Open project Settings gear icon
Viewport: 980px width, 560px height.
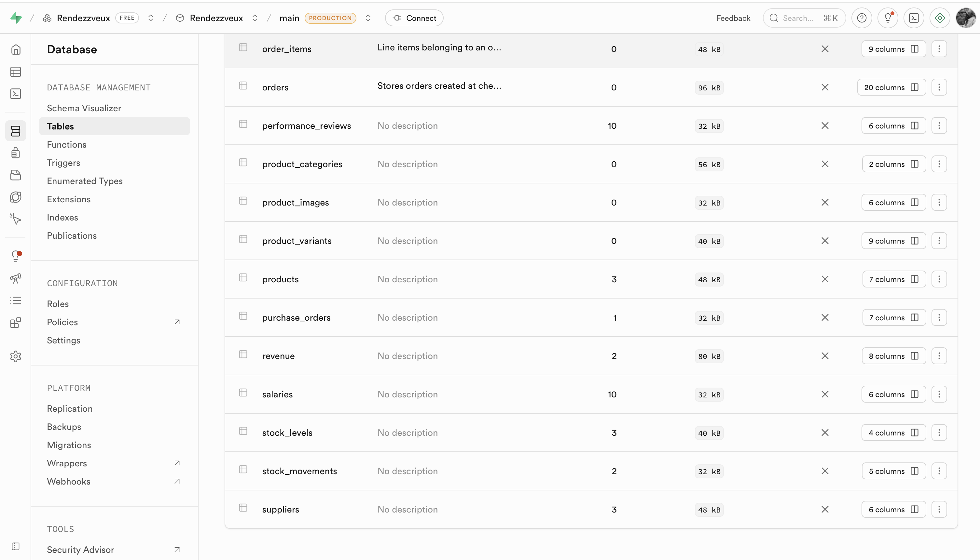15,356
